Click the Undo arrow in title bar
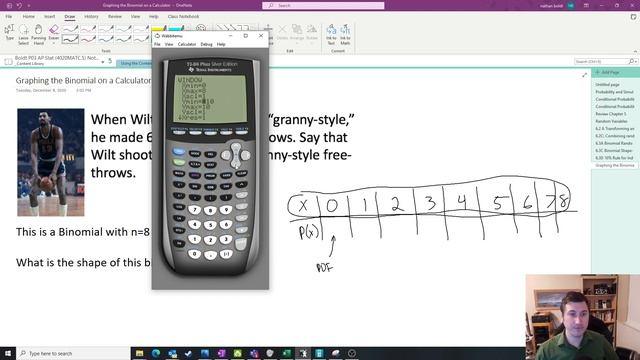The image size is (640, 360). click(x=19, y=5)
